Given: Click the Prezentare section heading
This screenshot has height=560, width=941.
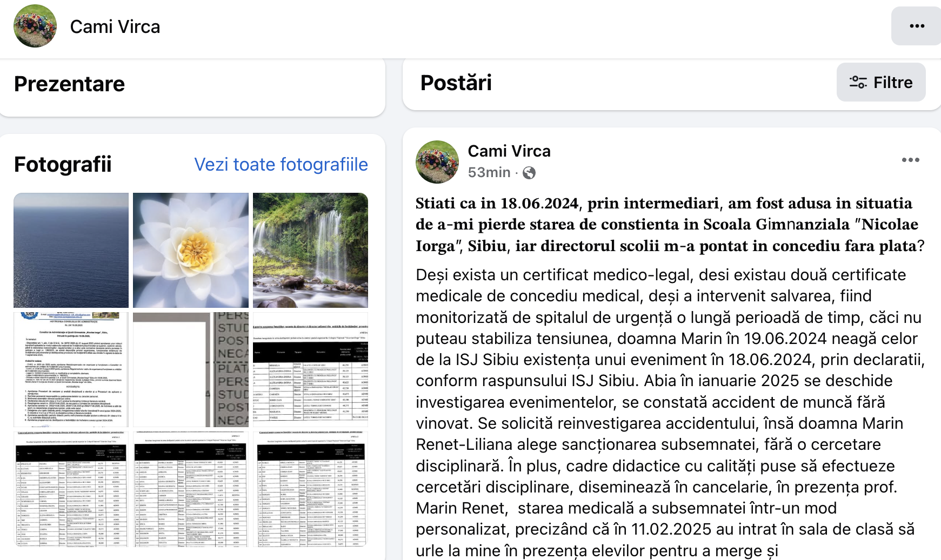Looking at the screenshot, I should click(x=69, y=84).
